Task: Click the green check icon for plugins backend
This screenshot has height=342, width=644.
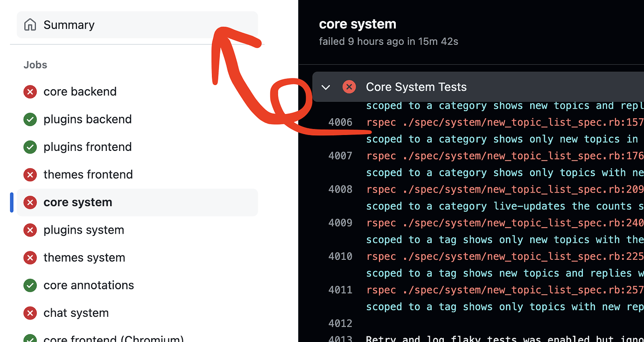Action: pos(30,119)
